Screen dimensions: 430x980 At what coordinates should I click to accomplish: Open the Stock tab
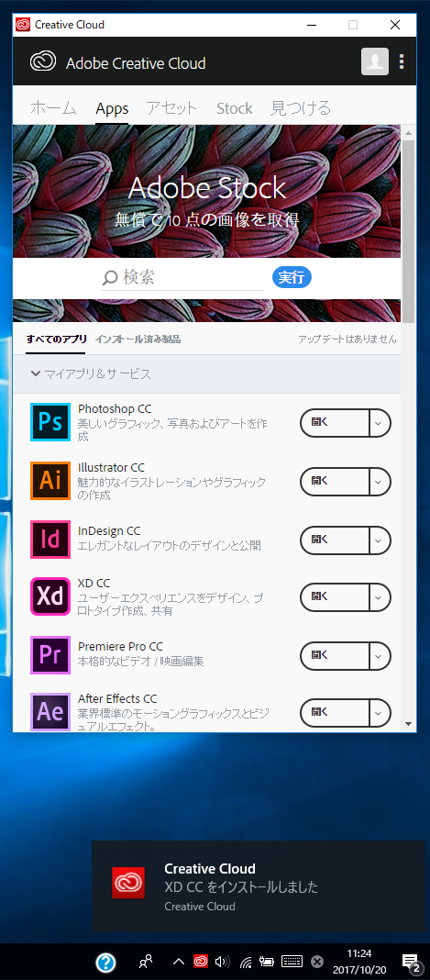(x=235, y=109)
